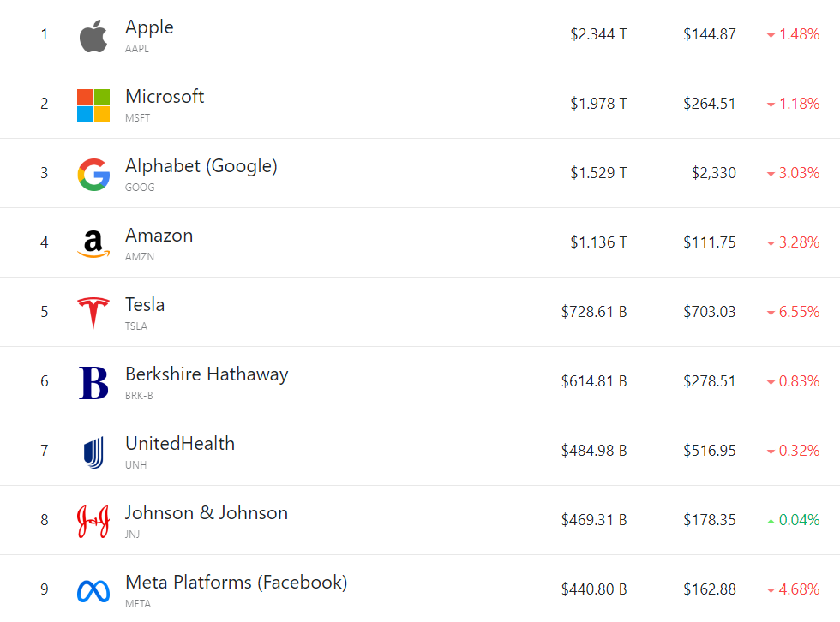
Task: Click Tesla's $728.61 B market cap
Action: click(594, 312)
